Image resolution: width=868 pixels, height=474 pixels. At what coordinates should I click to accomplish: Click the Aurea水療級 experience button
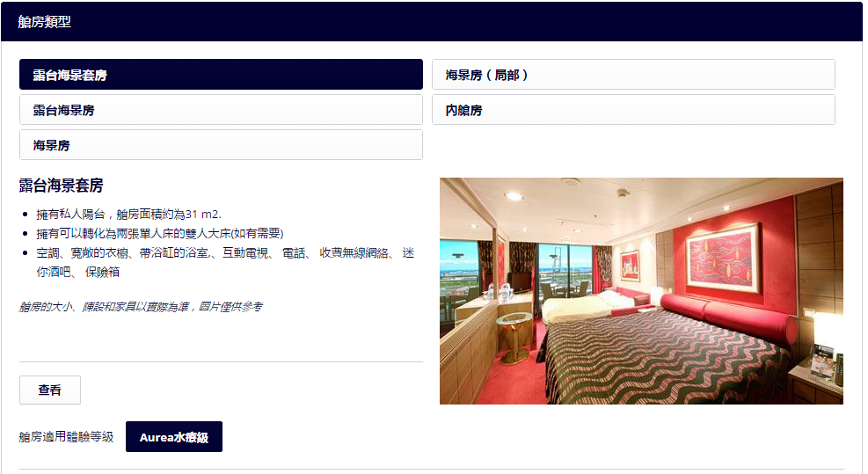tap(174, 437)
